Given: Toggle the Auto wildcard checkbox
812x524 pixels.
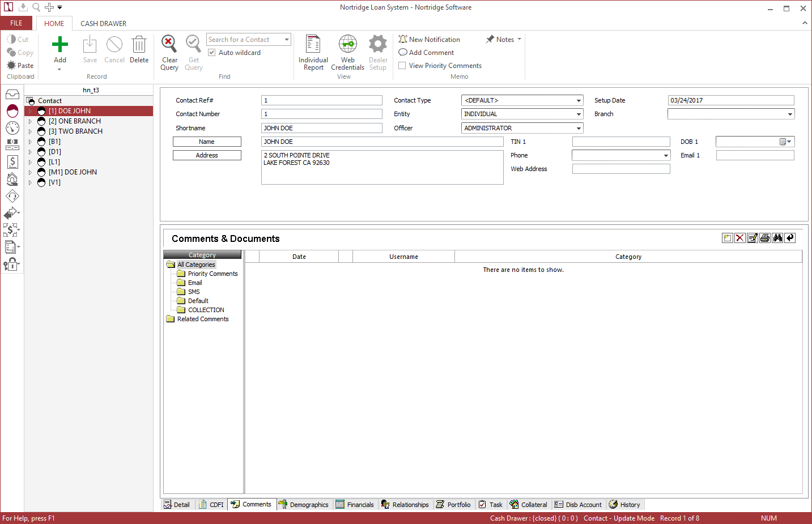Looking at the screenshot, I should [x=212, y=52].
